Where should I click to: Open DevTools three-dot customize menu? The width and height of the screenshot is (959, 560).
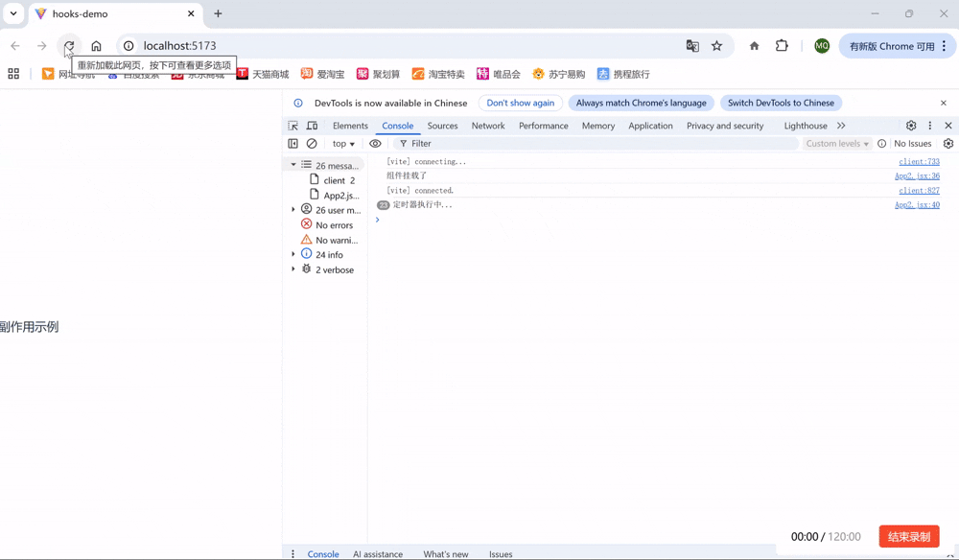click(x=929, y=126)
